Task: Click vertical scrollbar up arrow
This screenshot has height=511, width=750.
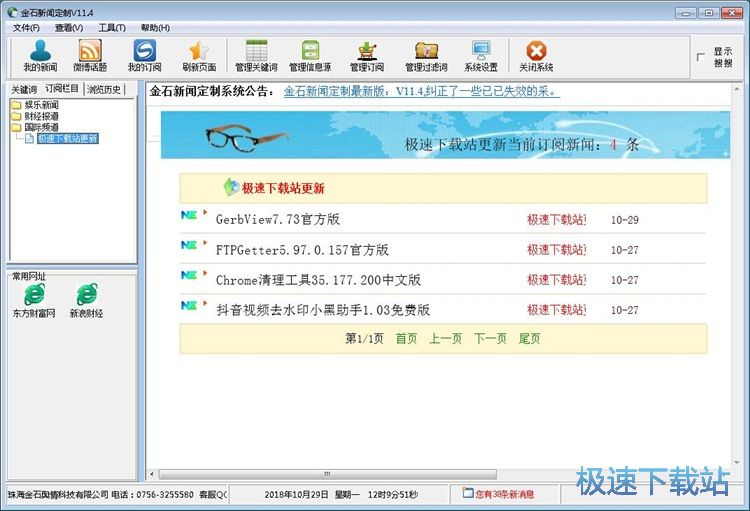Action: pos(737,89)
